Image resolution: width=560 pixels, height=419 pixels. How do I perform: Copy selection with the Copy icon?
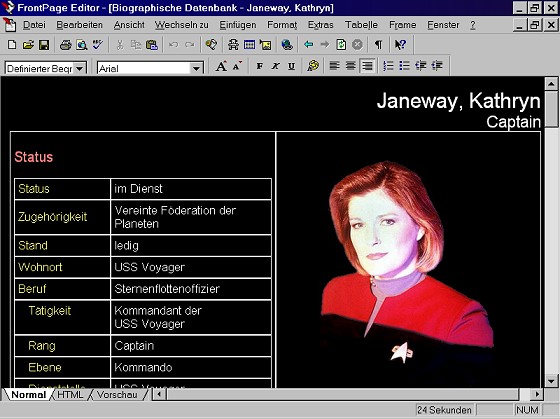pos(136,45)
